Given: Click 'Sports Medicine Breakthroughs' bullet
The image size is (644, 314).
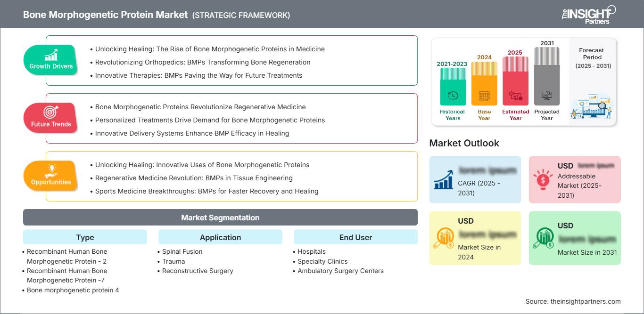Looking at the screenshot, I should [206, 191].
